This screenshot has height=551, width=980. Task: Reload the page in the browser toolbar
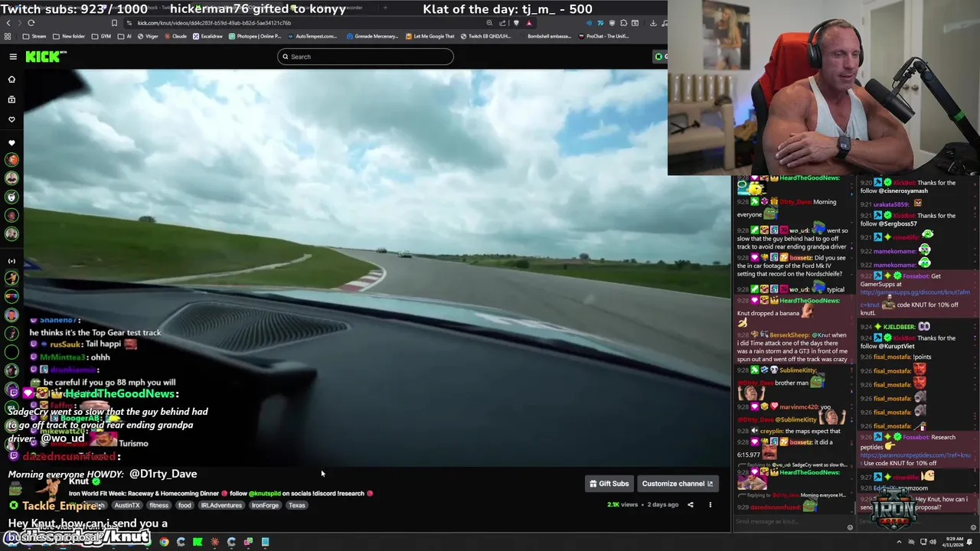(31, 23)
